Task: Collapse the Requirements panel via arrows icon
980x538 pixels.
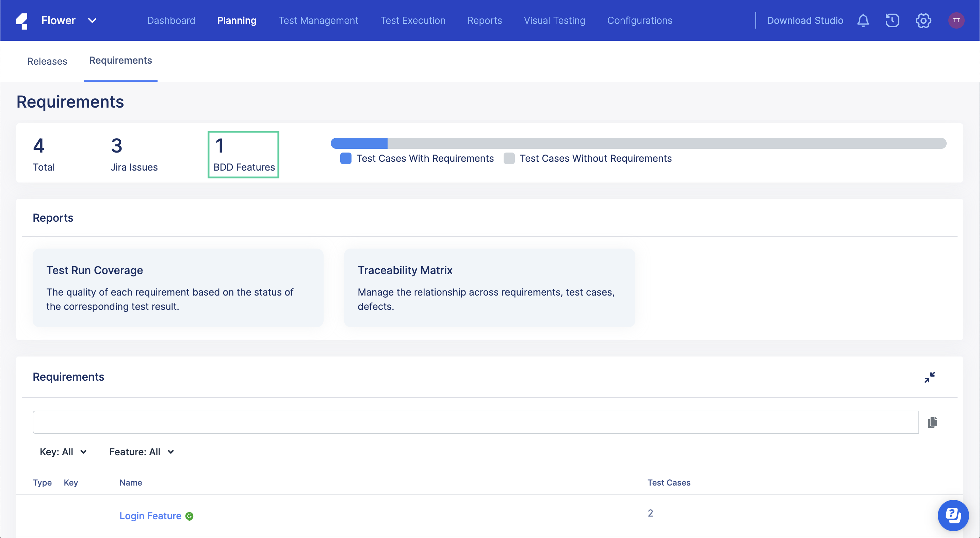Action: point(929,377)
